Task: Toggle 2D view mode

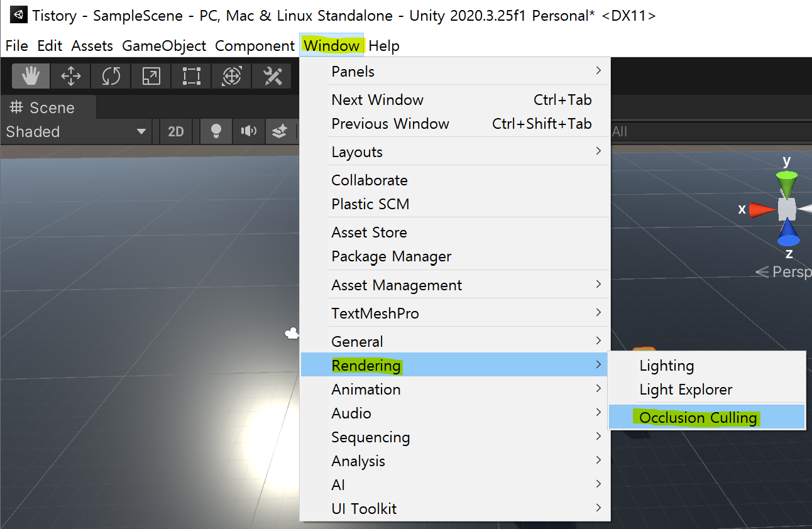Action: [175, 131]
